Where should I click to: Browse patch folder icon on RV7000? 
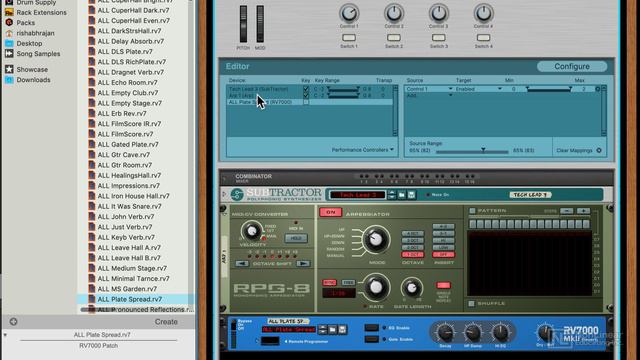tap(333, 329)
